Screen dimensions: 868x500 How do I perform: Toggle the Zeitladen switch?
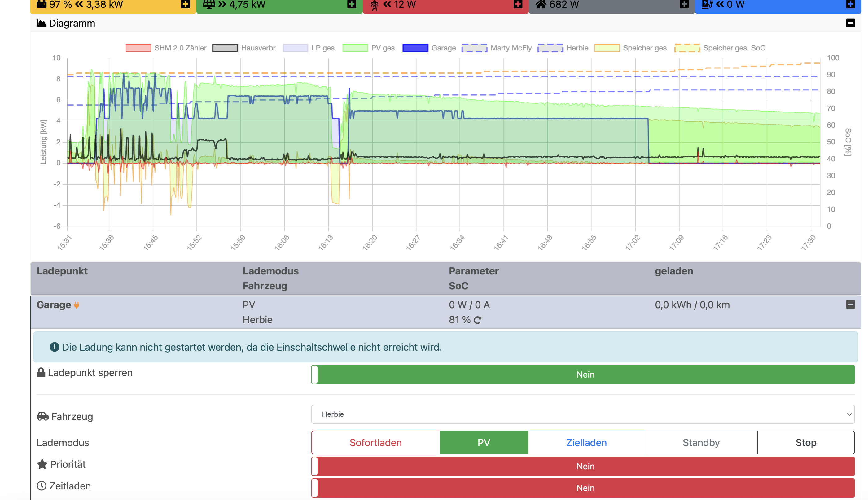click(x=583, y=488)
